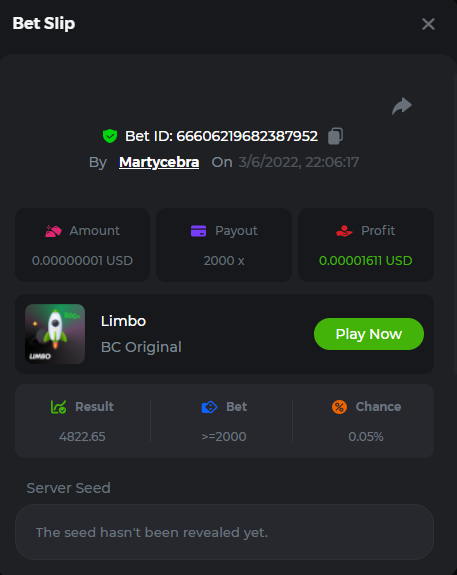Click the pink Amount icon

[53, 231]
